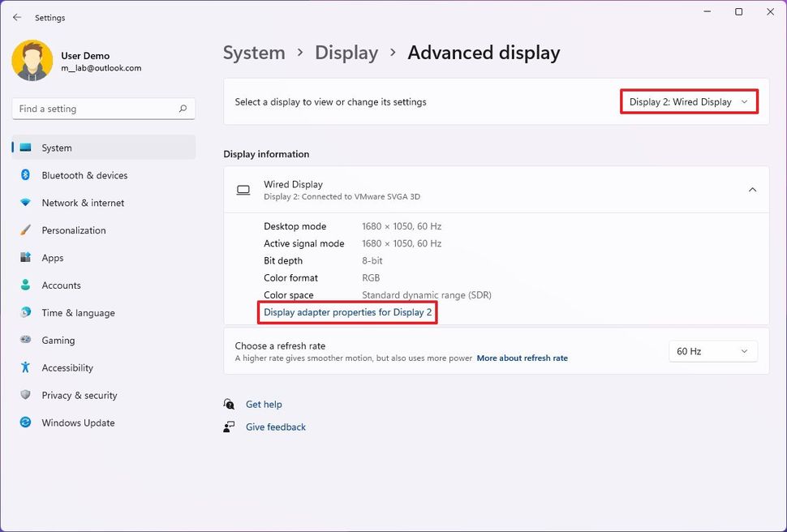Navigate to Display in breadcrumb

[346, 53]
